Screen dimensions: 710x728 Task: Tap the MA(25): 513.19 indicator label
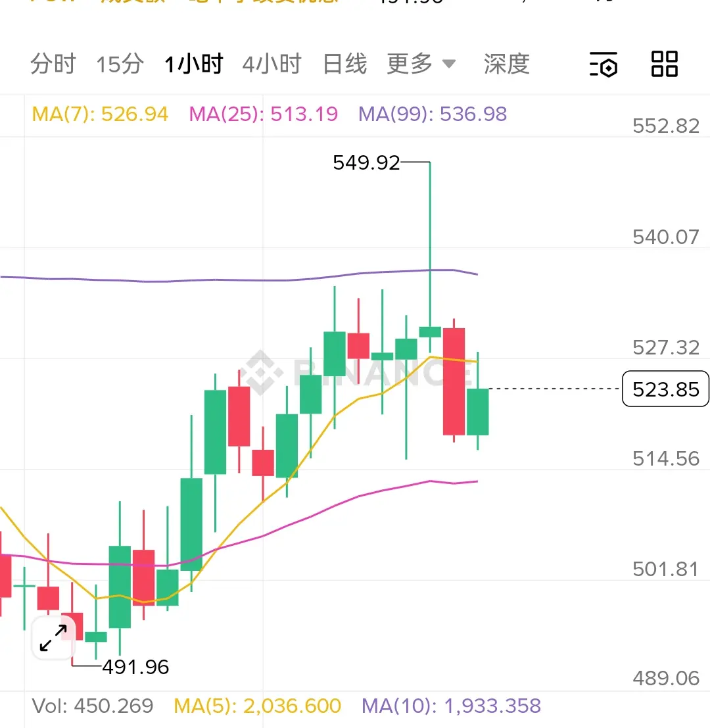tap(263, 114)
